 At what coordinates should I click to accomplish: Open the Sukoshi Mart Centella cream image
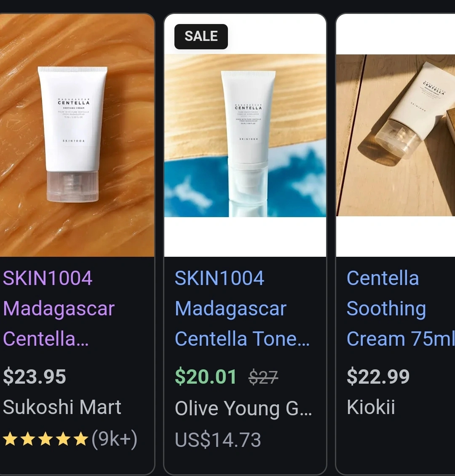(77, 135)
